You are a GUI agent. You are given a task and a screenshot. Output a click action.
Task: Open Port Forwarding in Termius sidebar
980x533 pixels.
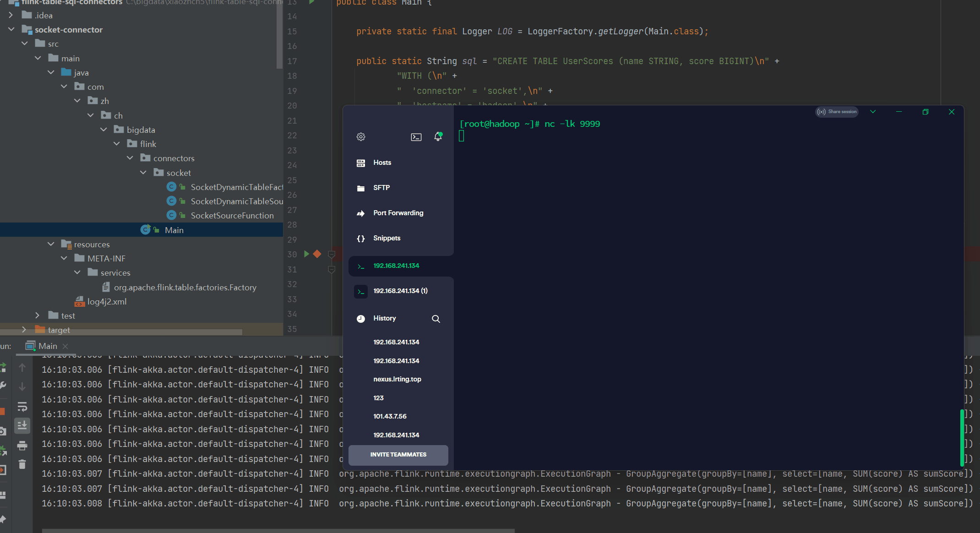coord(398,213)
